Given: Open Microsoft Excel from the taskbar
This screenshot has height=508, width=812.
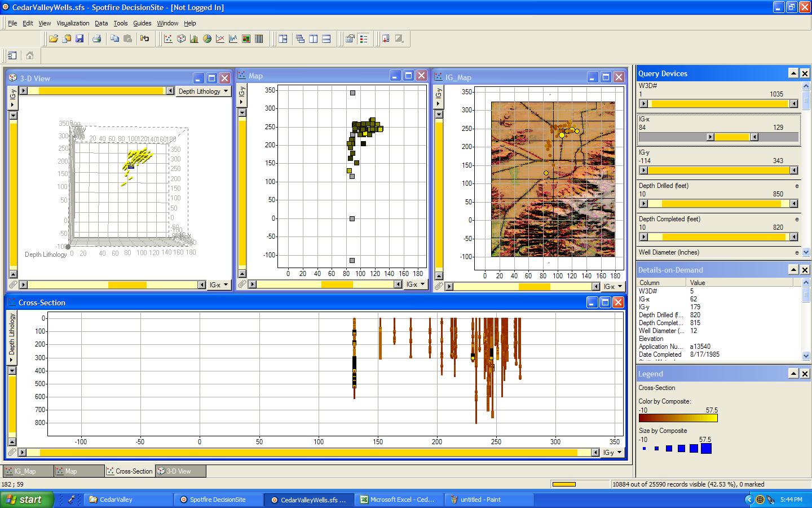Looking at the screenshot, I should [x=397, y=500].
